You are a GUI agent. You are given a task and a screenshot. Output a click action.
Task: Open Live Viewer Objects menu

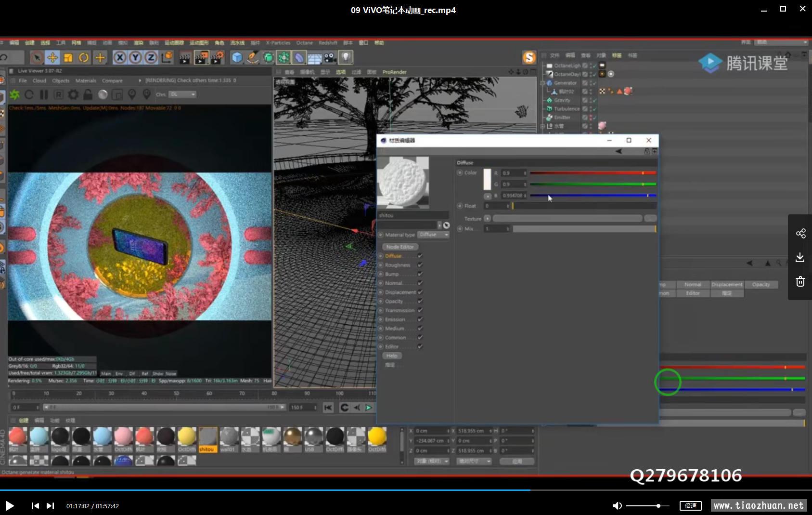coord(61,80)
